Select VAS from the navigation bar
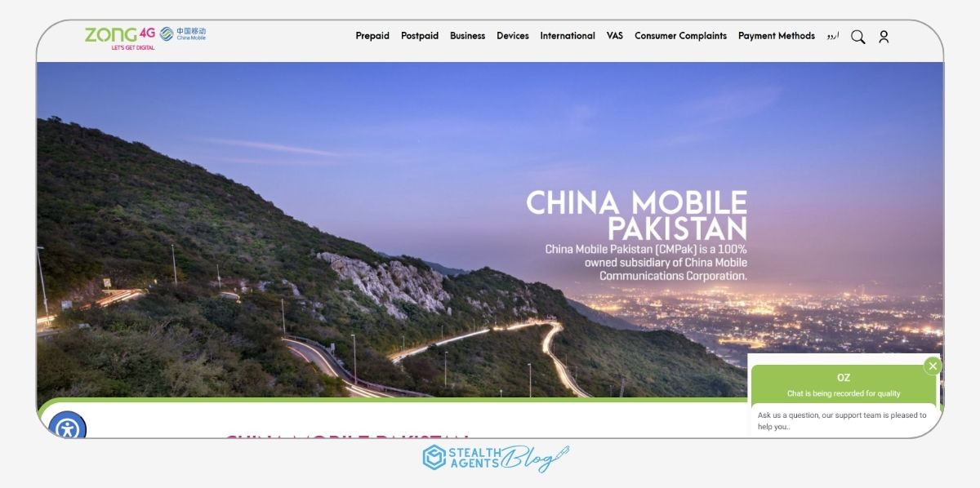Viewport: 980px width, 488px height. [614, 36]
